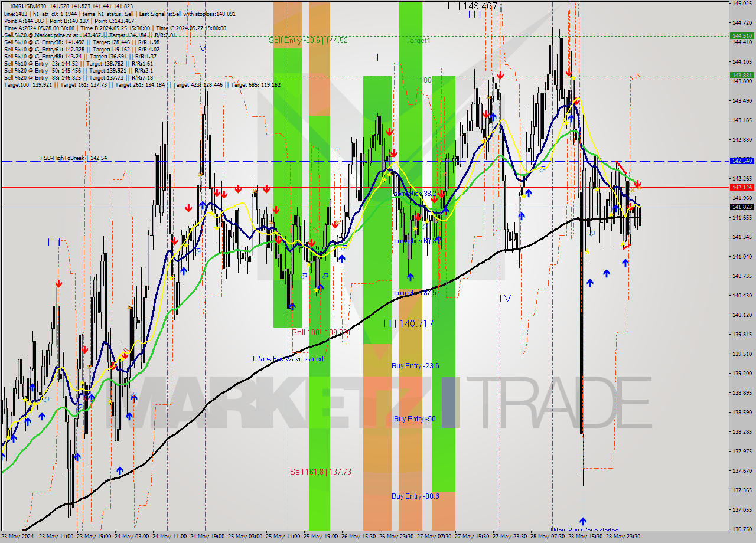Click the green 144.510 price tag
This screenshot has height=543, width=756.
point(742,35)
